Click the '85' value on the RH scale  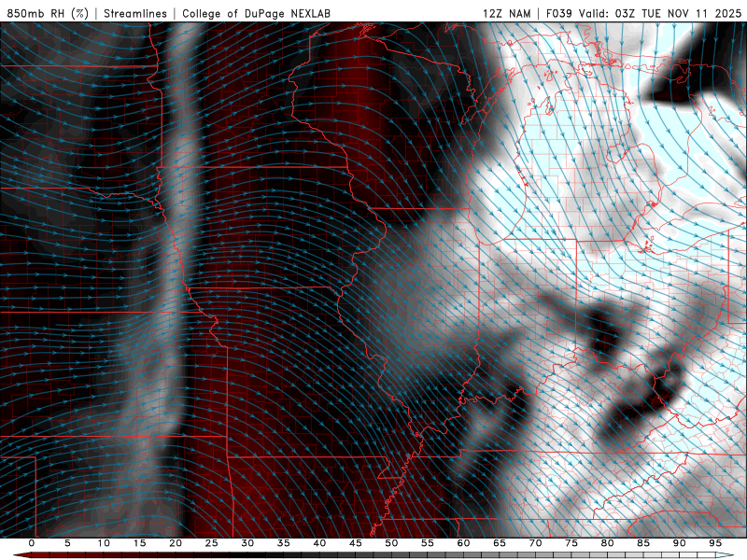tap(643, 543)
